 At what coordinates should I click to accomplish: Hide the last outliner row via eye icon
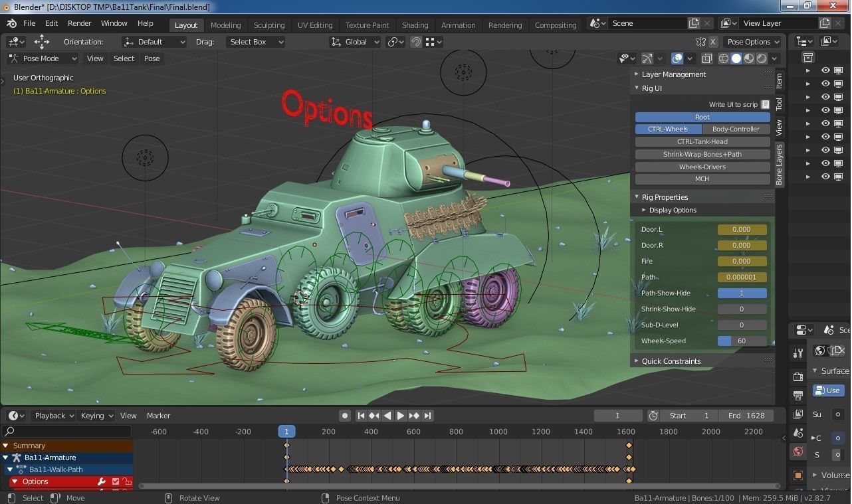825,177
